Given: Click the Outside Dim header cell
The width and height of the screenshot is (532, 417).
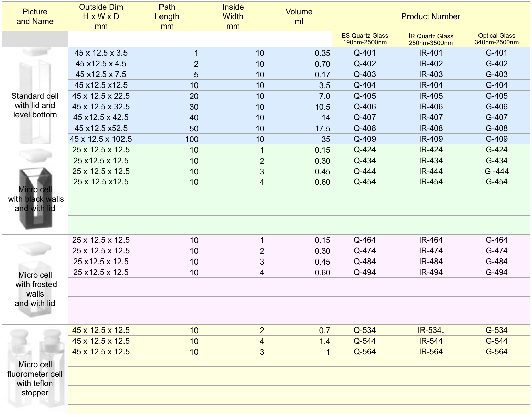Looking at the screenshot, I should [101, 16].
